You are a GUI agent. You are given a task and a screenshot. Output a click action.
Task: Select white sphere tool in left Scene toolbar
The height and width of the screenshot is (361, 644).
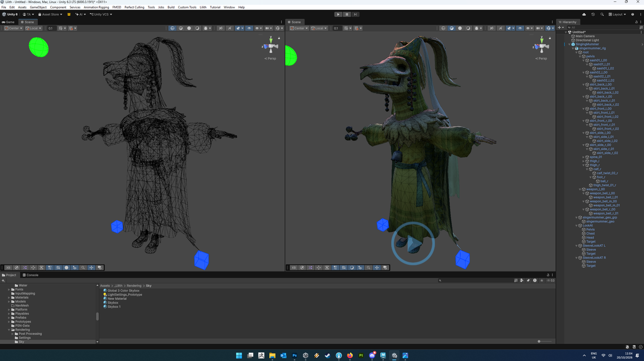[66, 267]
